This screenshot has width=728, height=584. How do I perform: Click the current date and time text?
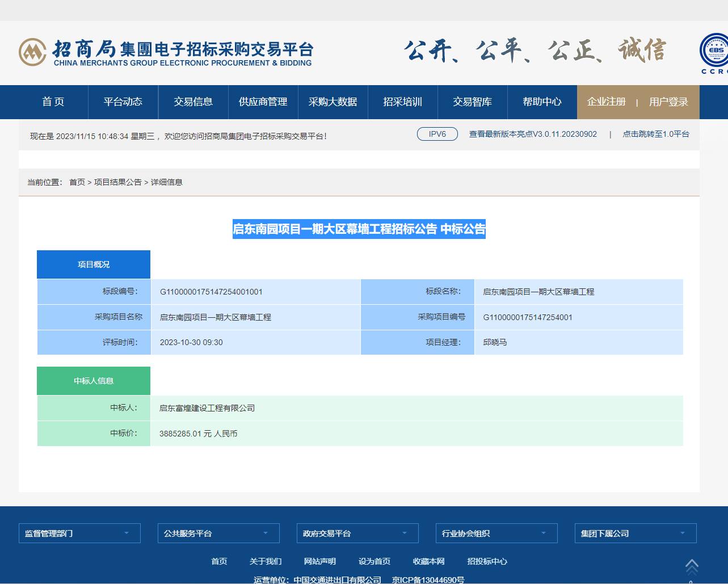pos(92,136)
